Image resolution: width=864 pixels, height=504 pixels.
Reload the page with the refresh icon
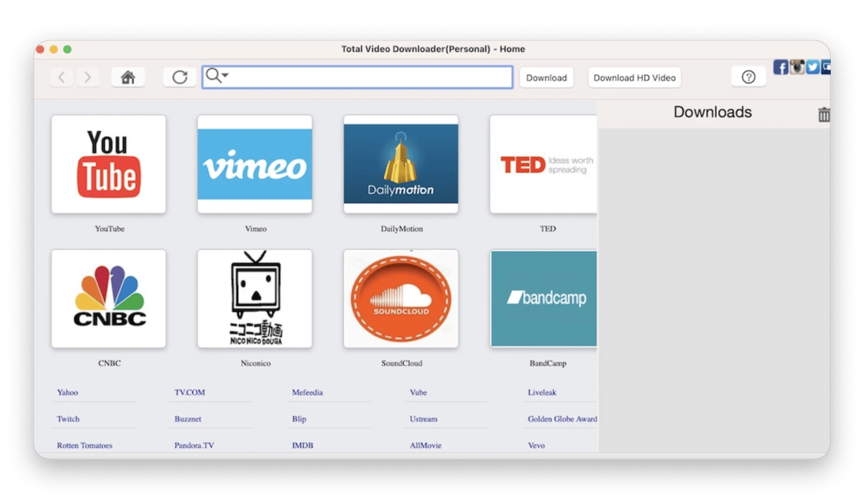click(179, 77)
